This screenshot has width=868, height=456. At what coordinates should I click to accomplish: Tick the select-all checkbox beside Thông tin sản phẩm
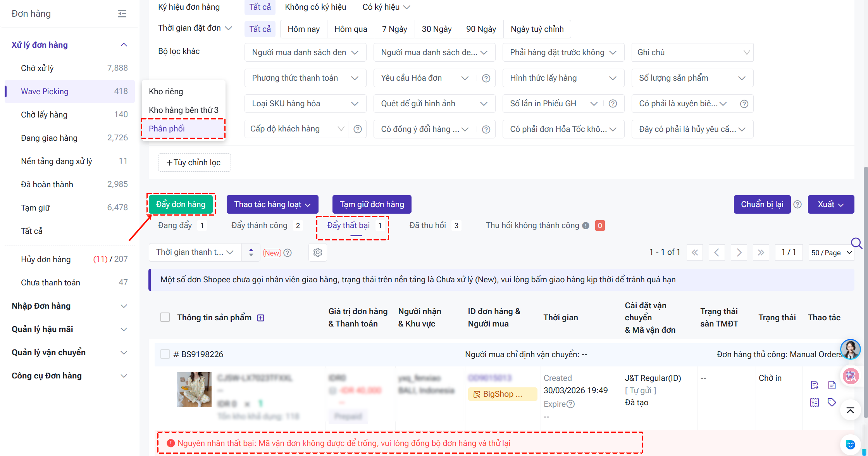(165, 317)
